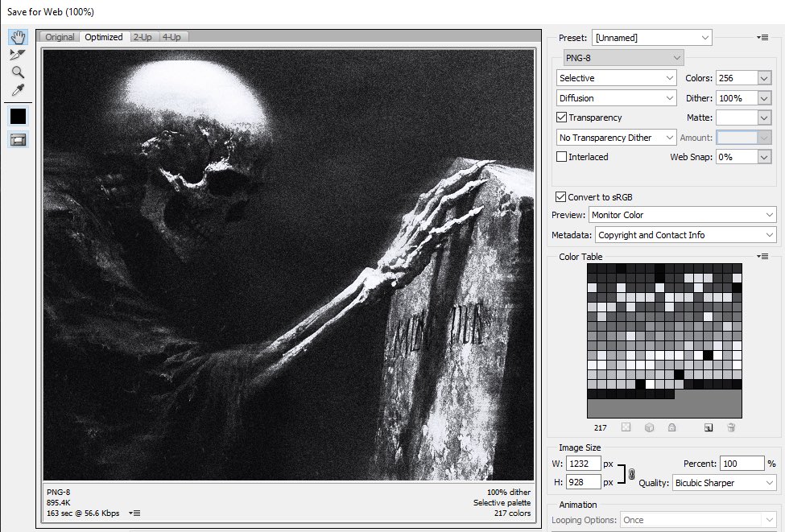
Task: Click the '217 colors' info text
Action: point(512,513)
